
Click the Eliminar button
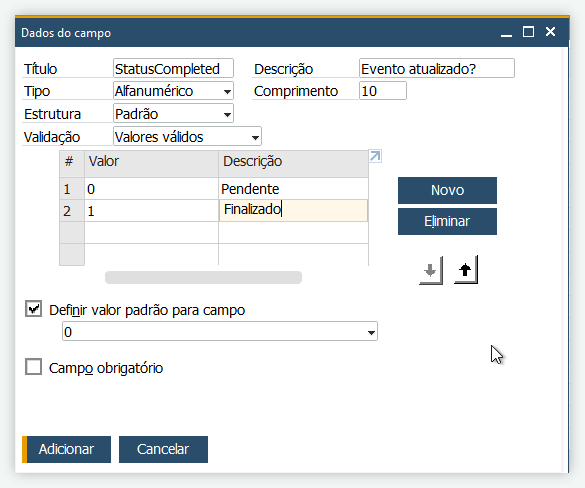[x=447, y=221]
